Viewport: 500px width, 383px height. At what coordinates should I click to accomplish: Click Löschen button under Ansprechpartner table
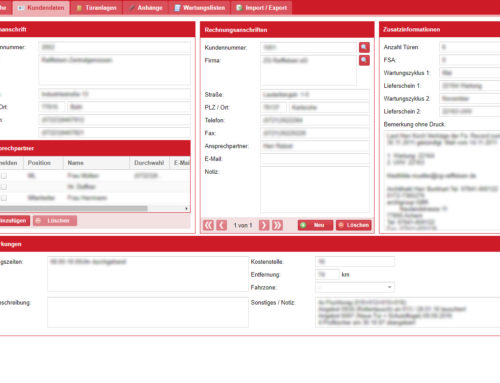55,221
